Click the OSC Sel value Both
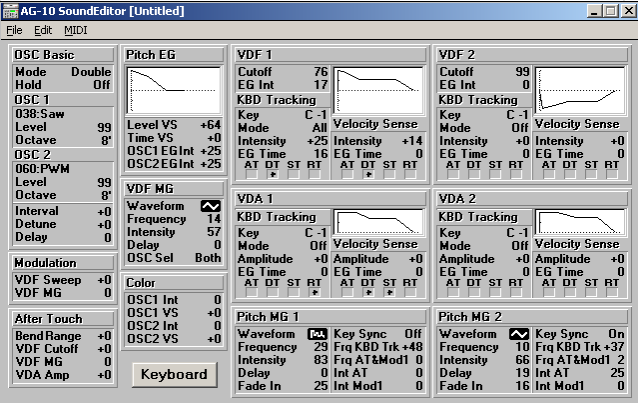The image size is (638, 403). click(x=208, y=258)
